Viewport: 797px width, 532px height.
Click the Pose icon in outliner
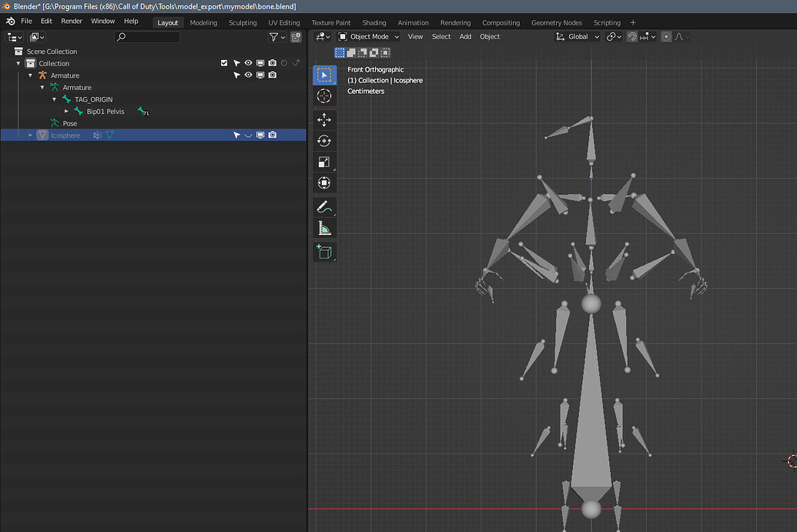(x=55, y=123)
